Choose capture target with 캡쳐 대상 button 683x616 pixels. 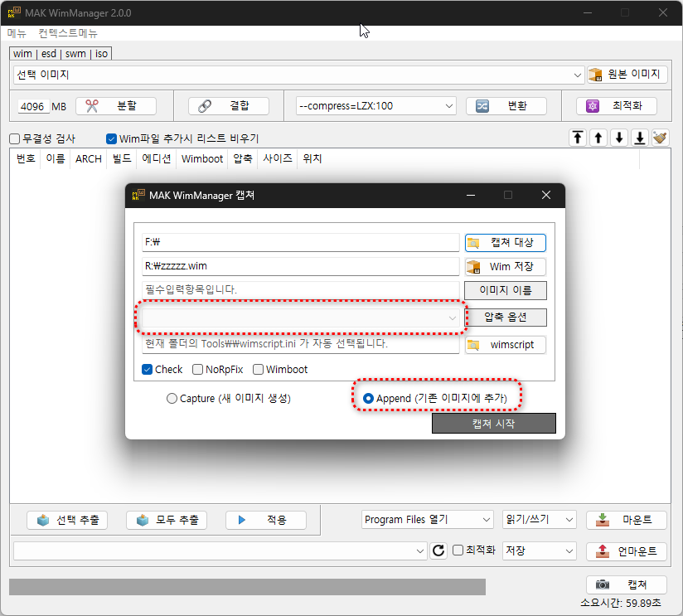click(x=506, y=243)
